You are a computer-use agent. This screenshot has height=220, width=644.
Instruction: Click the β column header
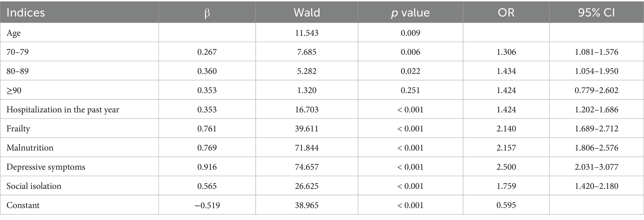click(207, 13)
